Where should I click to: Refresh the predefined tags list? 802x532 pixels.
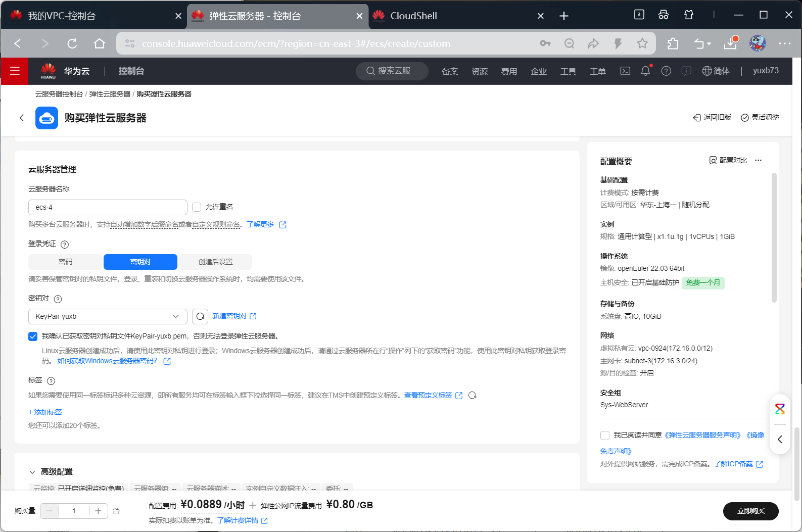click(473, 395)
